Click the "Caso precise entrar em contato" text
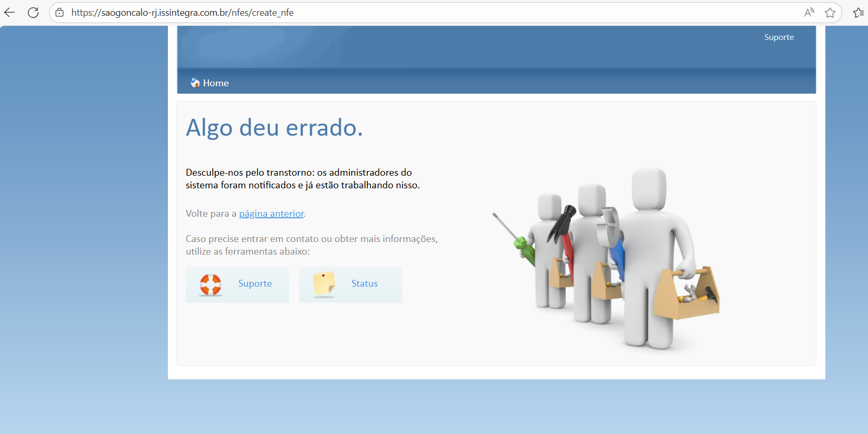868x434 pixels. pos(312,245)
